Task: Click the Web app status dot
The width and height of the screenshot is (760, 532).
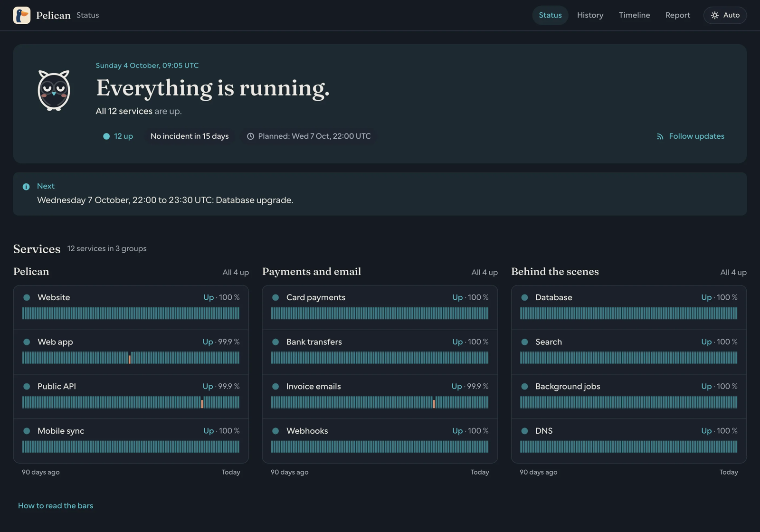Action: (x=27, y=342)
